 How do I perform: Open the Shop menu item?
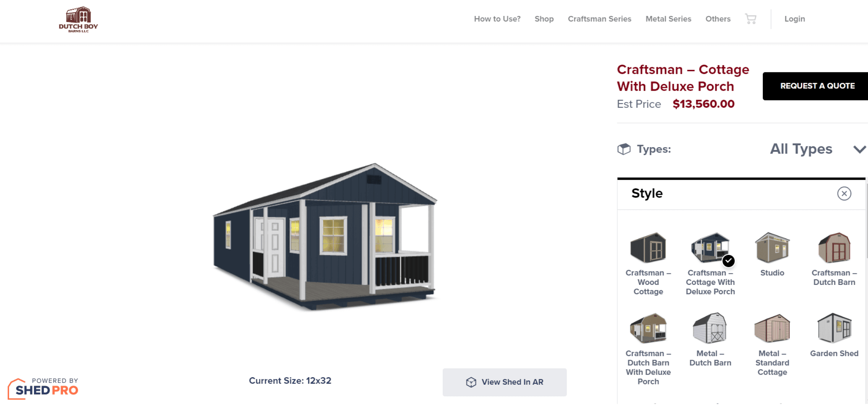(x=544, y=18)
